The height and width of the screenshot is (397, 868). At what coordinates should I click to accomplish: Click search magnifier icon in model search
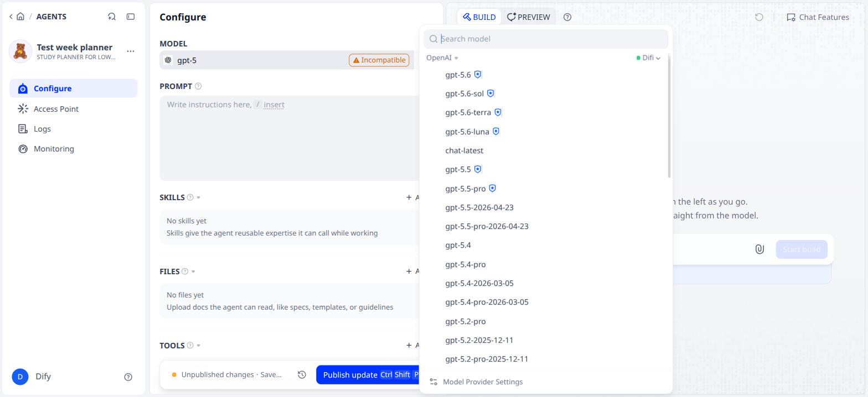[433, 39]
